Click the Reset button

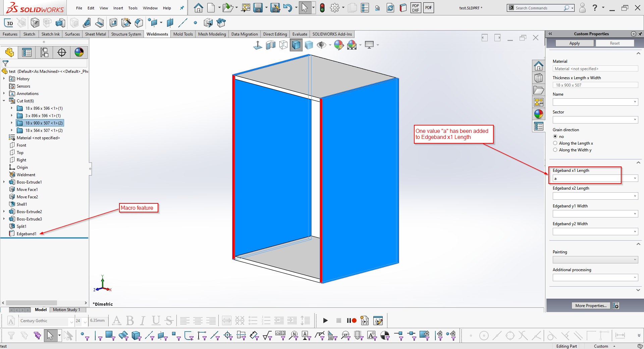(615, 43)
